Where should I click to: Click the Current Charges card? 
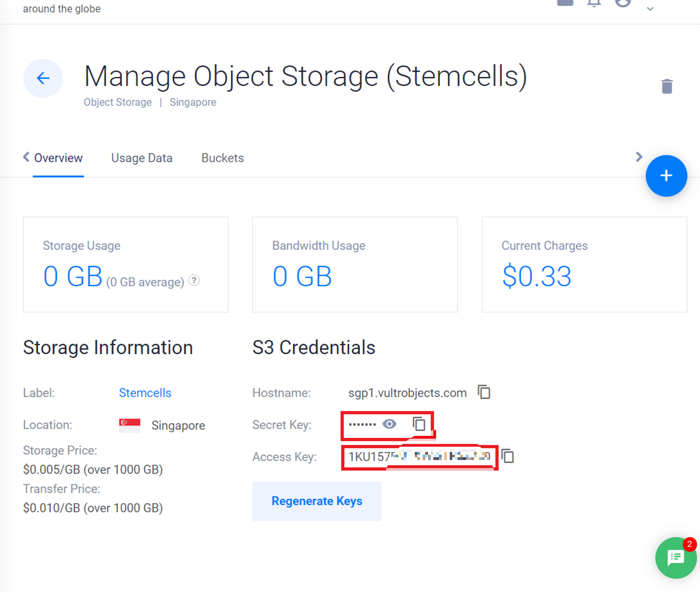tap(584, 264)
